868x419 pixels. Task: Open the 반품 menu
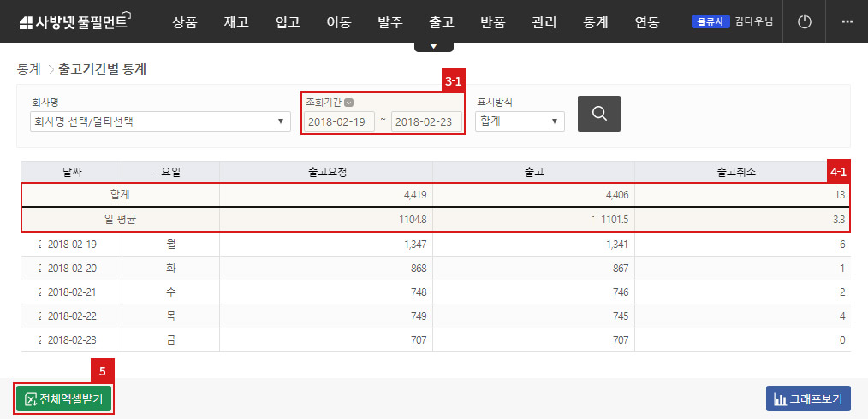click(493, 22)
